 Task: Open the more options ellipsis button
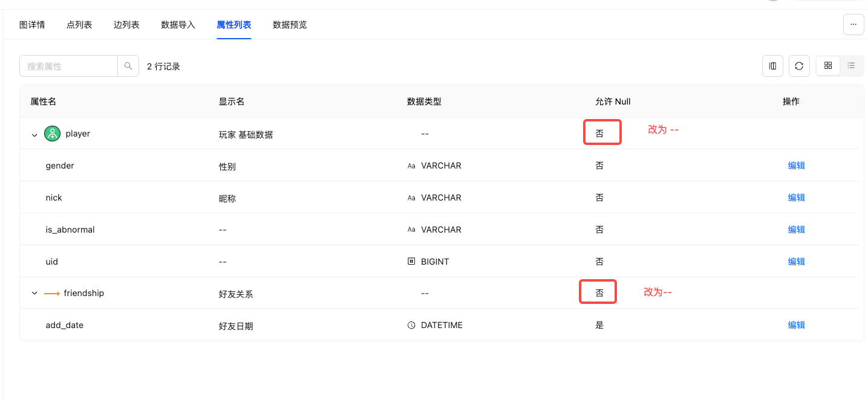853,25
